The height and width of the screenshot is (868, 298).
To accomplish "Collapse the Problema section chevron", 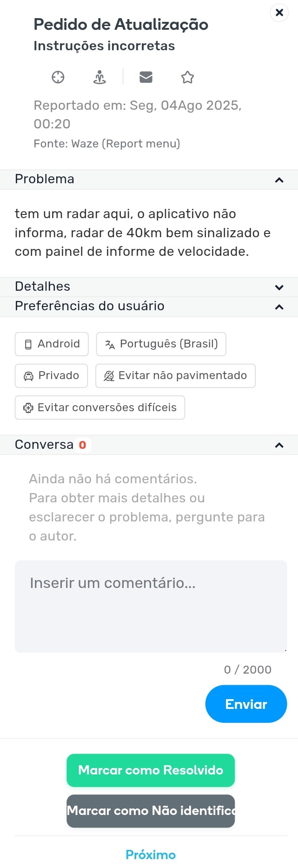I will [x=279, y=180].
